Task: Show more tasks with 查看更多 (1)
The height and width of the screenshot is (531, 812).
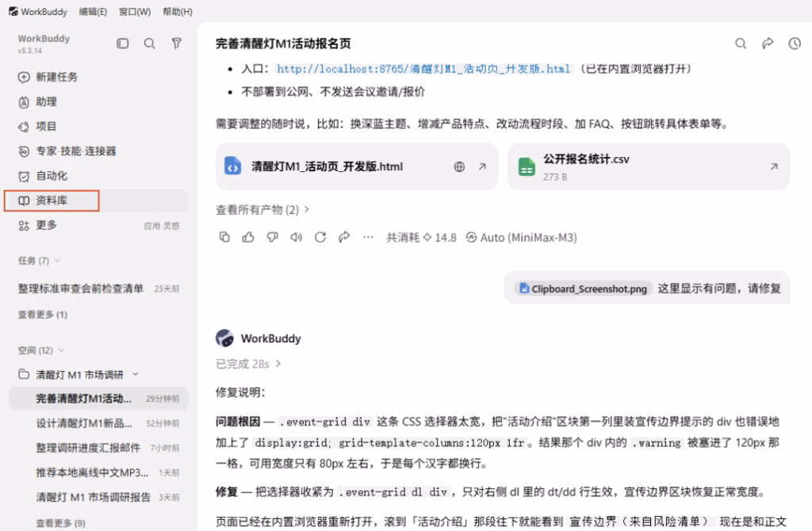Action: (x=43, y=315)
